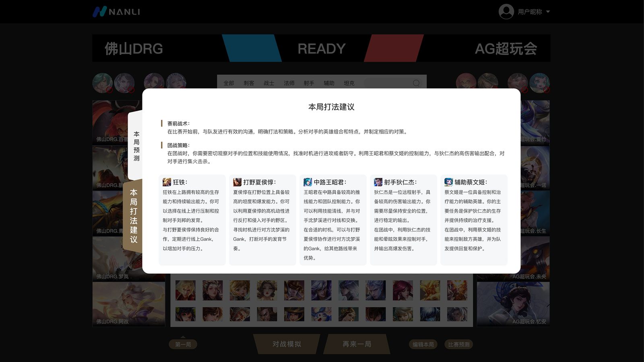The height and width of the screenshot is (362, 644).
Task: Select the 法师 hero filter tab
Action: (289, 83)
